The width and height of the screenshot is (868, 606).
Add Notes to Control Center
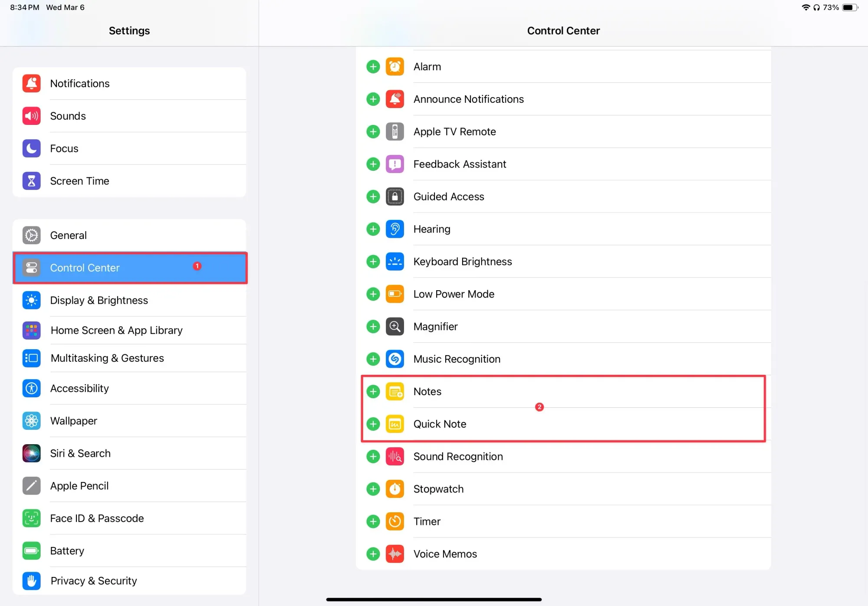click(x=373, y=391)
